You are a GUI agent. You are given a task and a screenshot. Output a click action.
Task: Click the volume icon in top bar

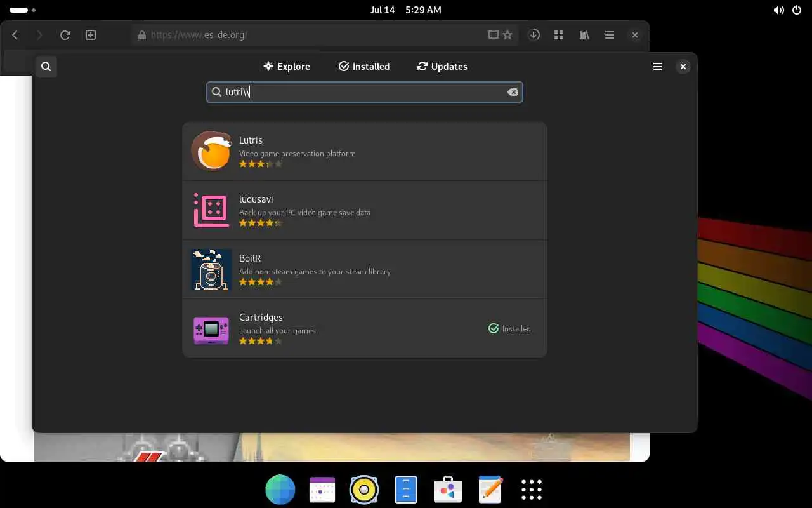[x=778, y=10]
